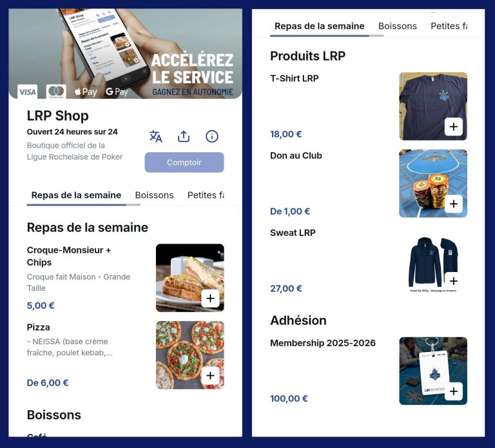
Task: Add Pizza using its plus icon
Action: click(210, 375)
